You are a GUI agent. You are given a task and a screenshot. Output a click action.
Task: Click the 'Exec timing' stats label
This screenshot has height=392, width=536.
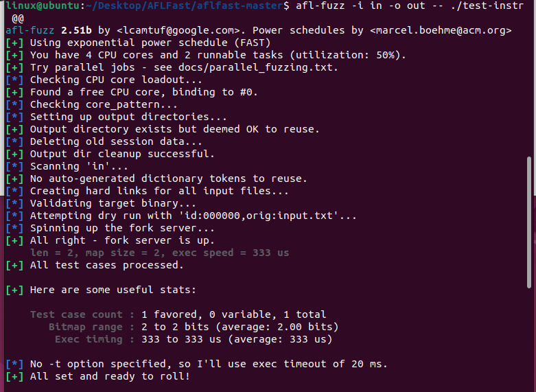[89, 339]
